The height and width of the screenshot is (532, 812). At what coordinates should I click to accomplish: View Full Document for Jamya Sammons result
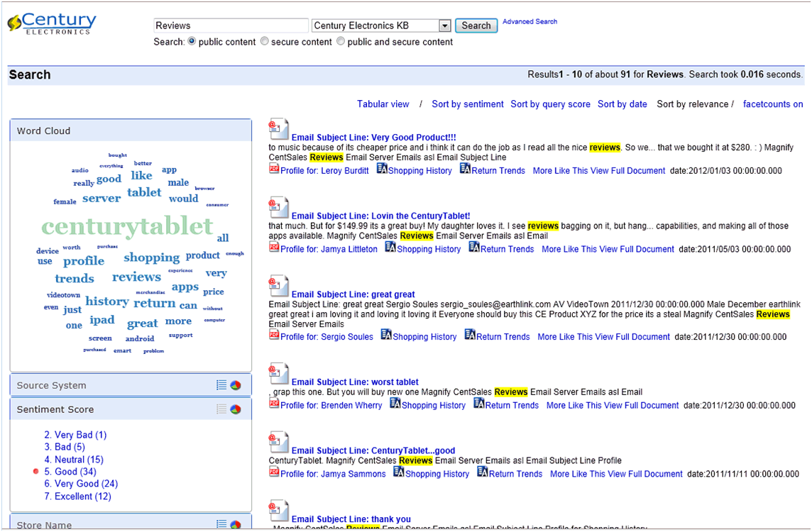pyautogui.click(x=644, y=474)
